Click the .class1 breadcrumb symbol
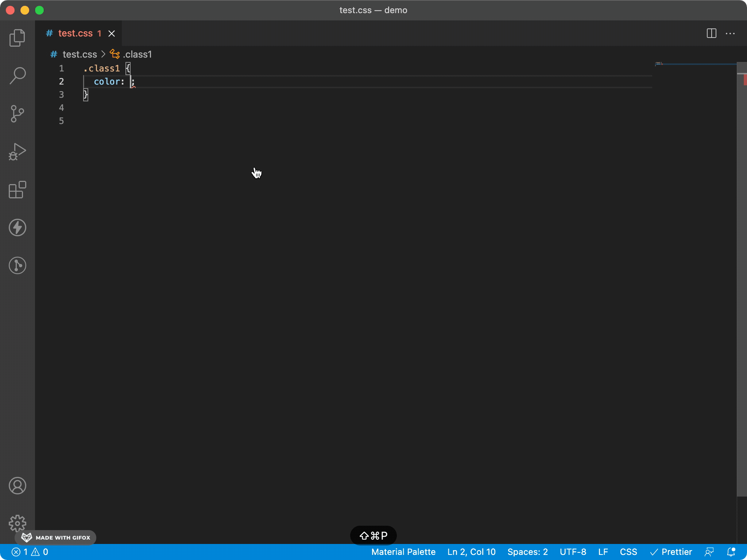The width and height of the screenshot is (747, 560). [x=137, y=54]
